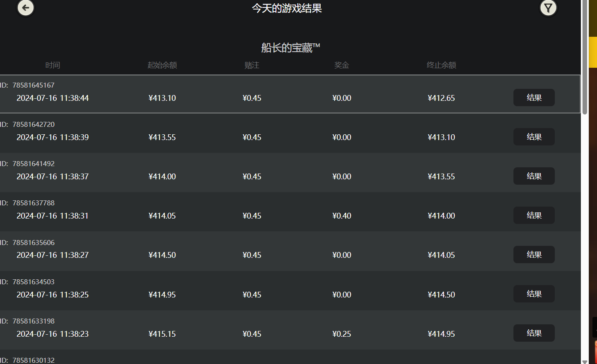Viewport: 597px width, 364px height.
Task: Open result for round ID 78581645167
Action: [x=534, y=98]
